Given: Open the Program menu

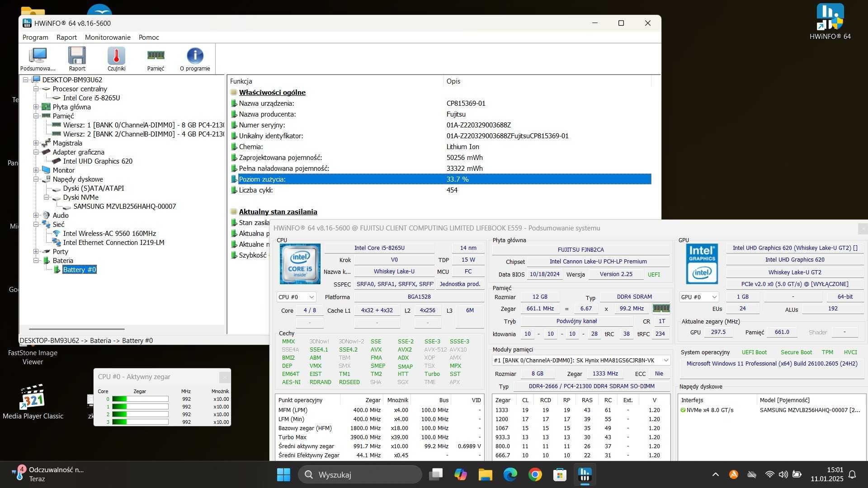Looking at the screenshot, I should click(x=35, y=38).
